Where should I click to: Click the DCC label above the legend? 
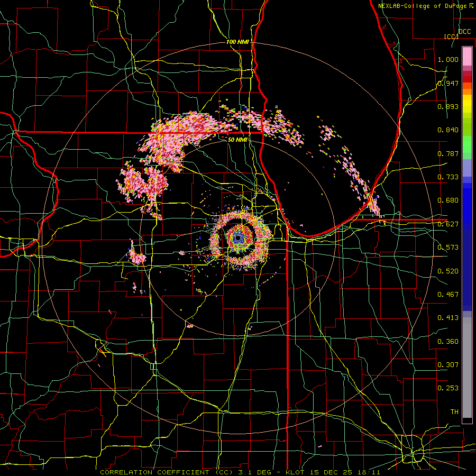(465, 32)
